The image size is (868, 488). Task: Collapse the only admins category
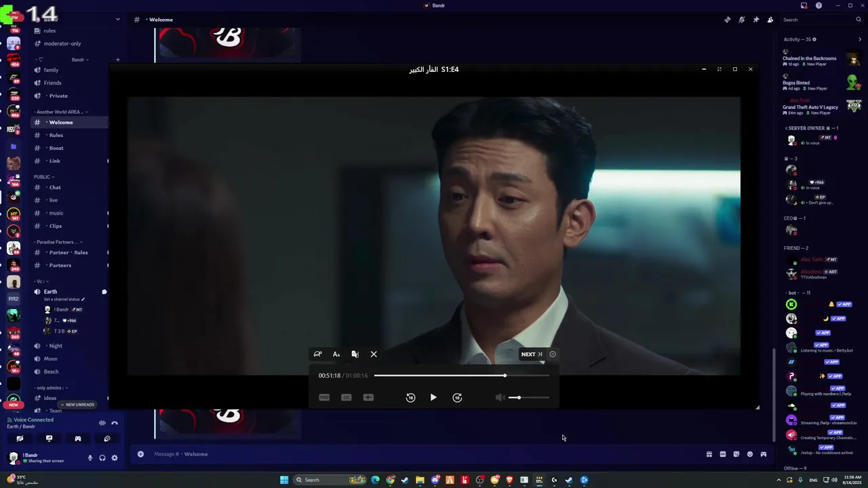[52, 388]
